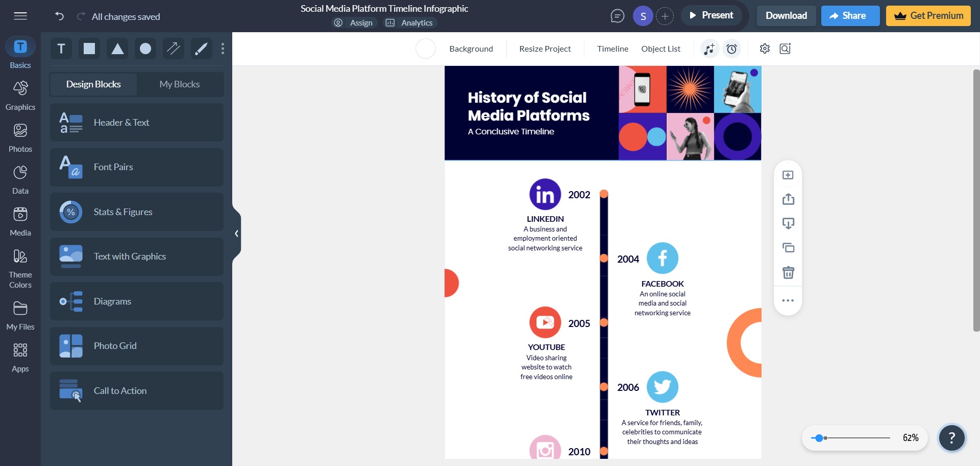The height and width of the screenshot is (466, 980).
Task: Select the circle shape tool
Action: 145,49
